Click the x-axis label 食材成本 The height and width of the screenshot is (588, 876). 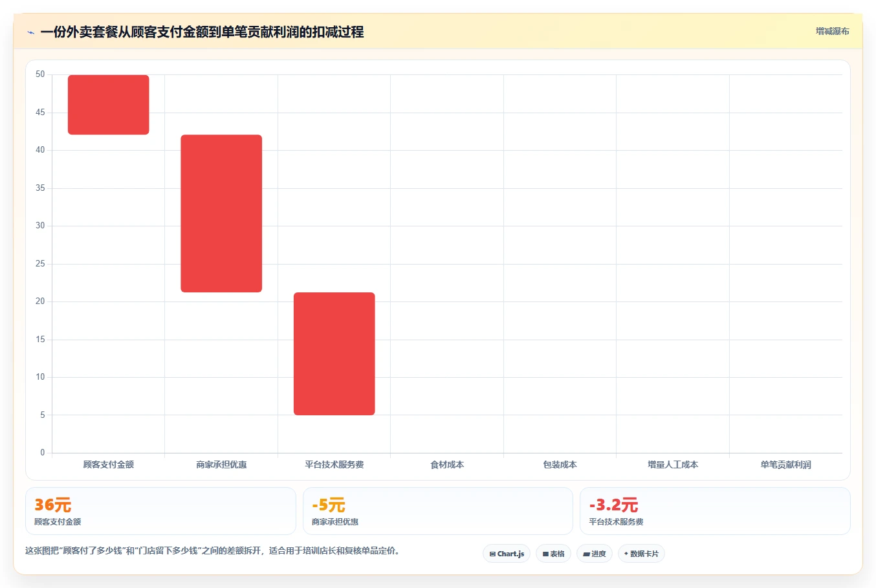(x=447, y=464)
